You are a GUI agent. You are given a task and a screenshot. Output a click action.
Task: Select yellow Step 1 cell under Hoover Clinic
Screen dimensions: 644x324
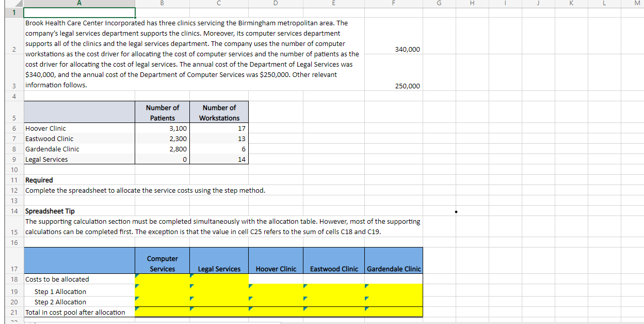pyautogui.click(x=276, y=291)
